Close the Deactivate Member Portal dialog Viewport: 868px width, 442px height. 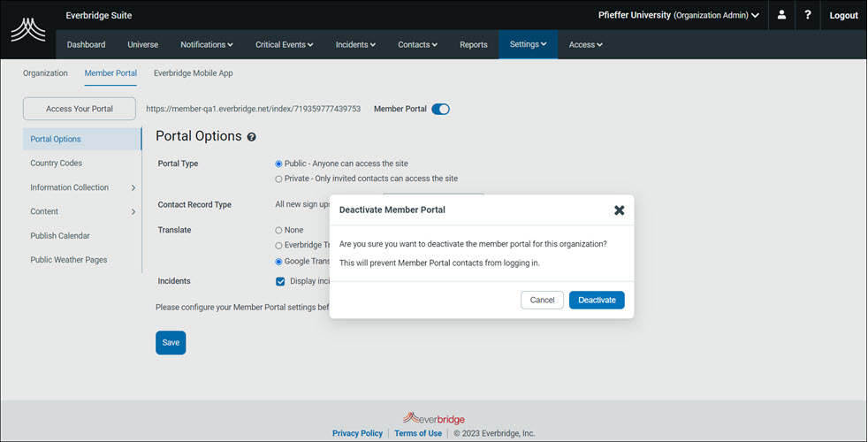coord(620,210)
